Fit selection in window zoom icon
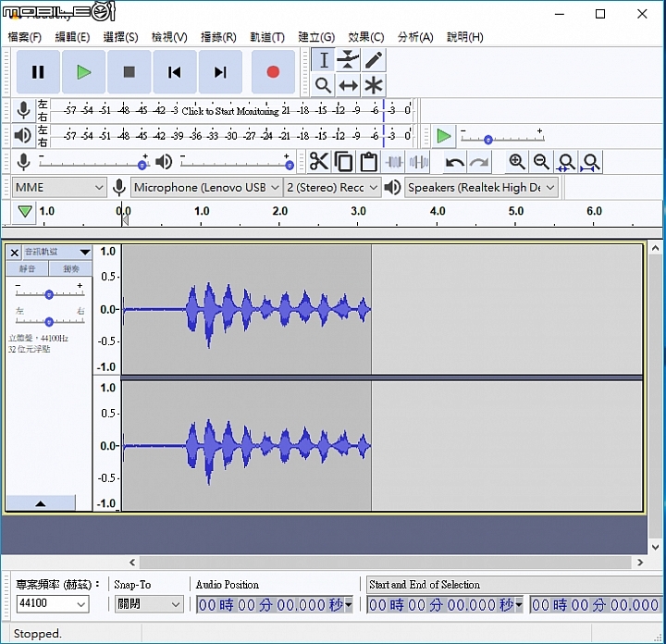Screen dimensions: 666x644 pyautogui.click(x=566, y=162)
